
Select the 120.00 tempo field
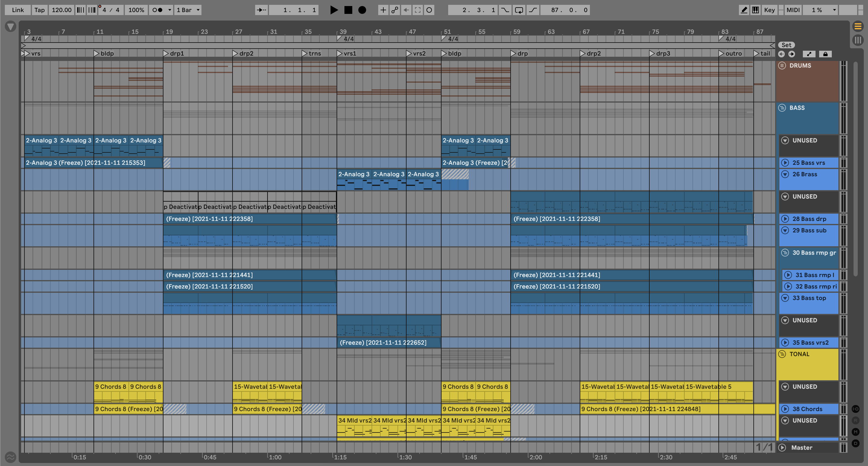(x=61, y=10)
